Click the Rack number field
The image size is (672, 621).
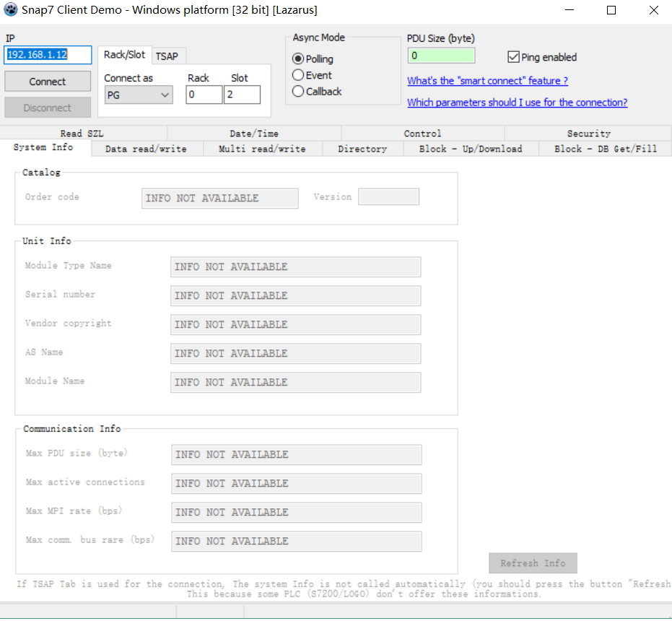(x=204, y=95)
